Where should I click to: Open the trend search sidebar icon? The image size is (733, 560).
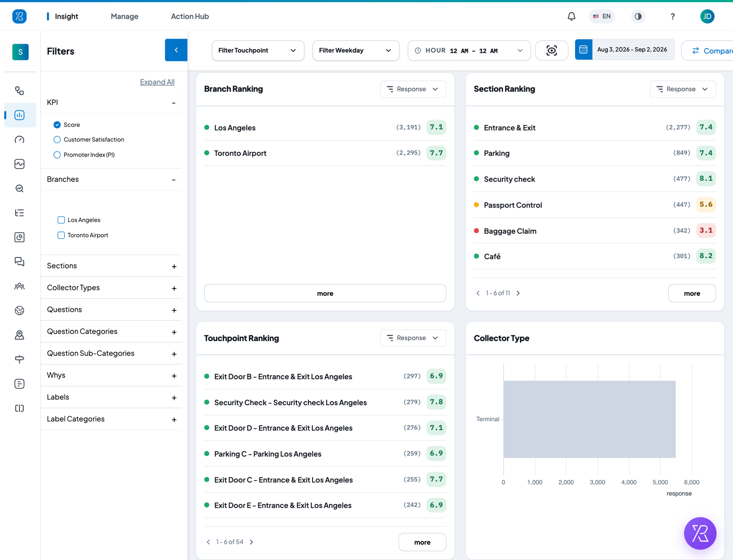19,188
